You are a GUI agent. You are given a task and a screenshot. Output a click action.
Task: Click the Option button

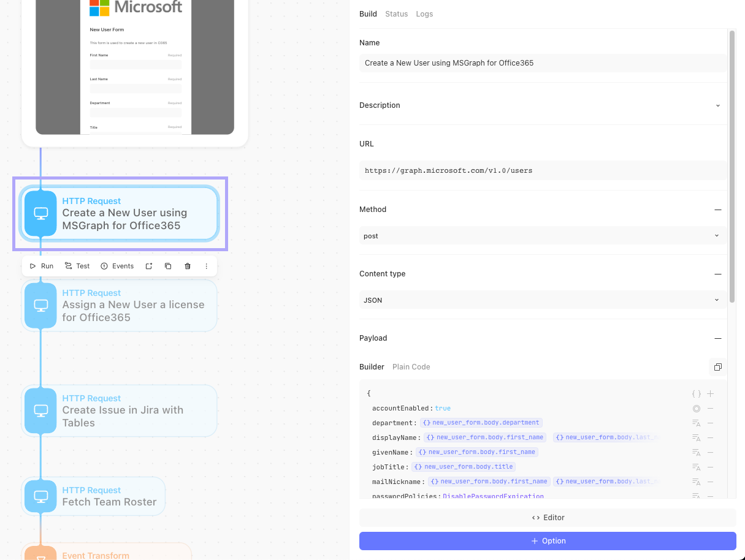tap(548, 541)
